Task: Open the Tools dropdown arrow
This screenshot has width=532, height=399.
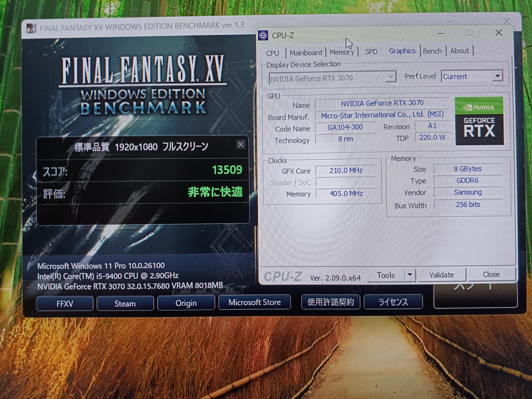Action: (410, 275)
